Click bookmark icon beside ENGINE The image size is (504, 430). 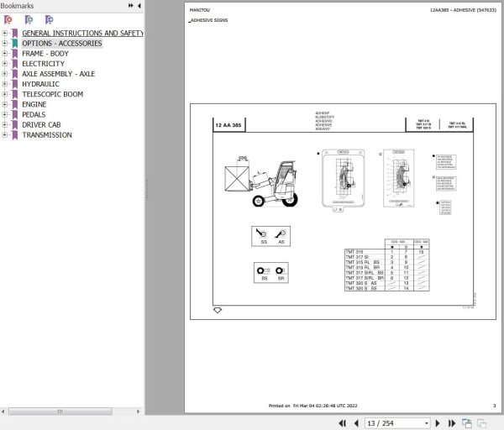15,104
